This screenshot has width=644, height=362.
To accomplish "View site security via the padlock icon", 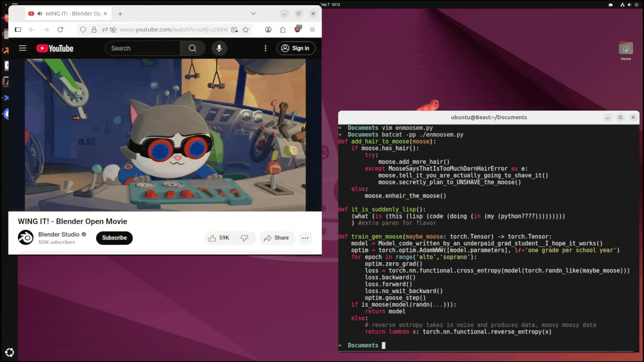I will click(94, 29).
